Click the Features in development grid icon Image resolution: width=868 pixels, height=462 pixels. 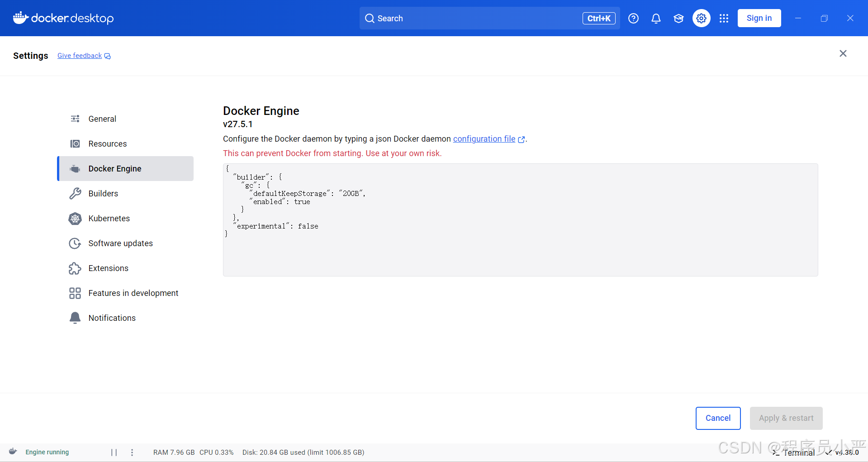point(75,293)
